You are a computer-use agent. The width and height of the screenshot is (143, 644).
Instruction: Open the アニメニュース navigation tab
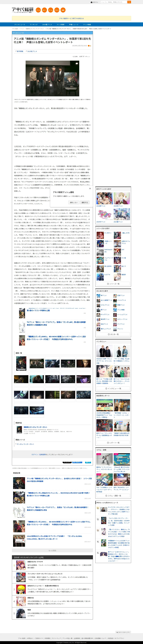[20, 25]
